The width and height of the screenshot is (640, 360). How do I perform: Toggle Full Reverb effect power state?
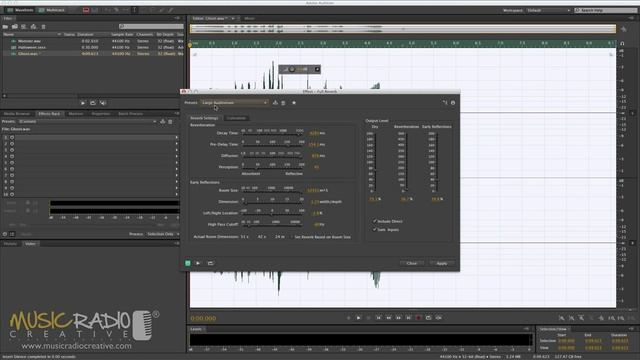tap(188, 263)
